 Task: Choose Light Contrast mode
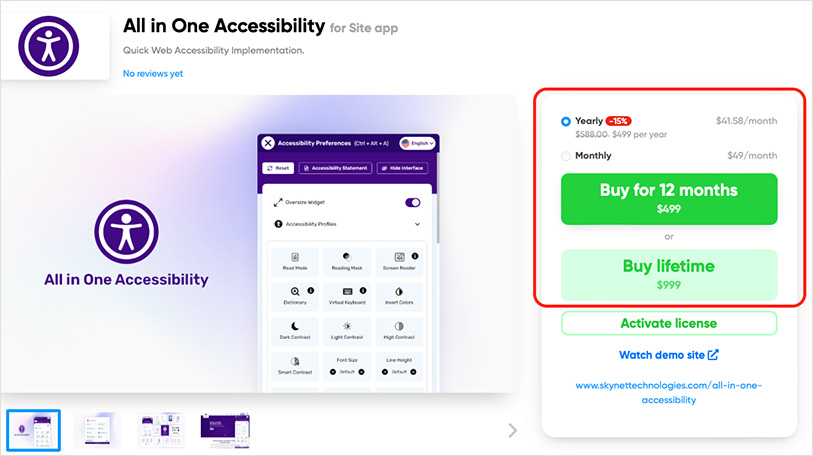click(x=347, y=331)
